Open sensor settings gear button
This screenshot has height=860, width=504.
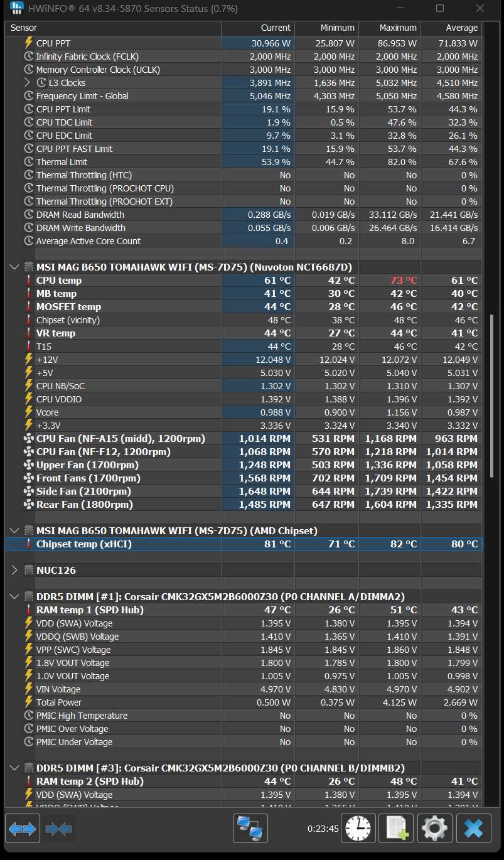pyautogui.click(x=434, y=829)
